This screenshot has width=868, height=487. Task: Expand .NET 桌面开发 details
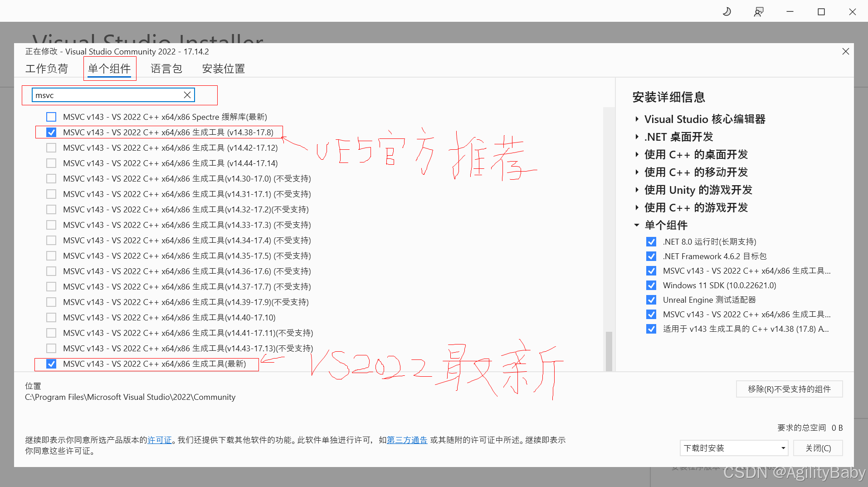coord(637,137)
